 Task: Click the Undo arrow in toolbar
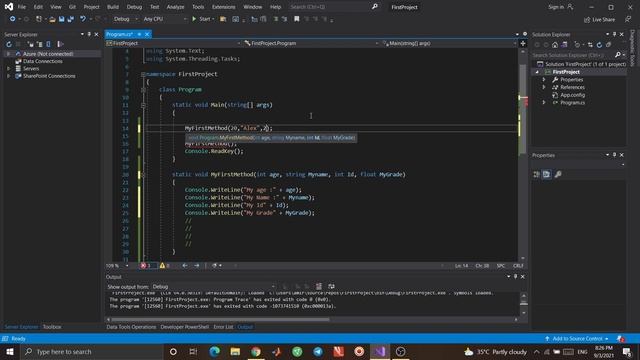[x=83, y=19]
